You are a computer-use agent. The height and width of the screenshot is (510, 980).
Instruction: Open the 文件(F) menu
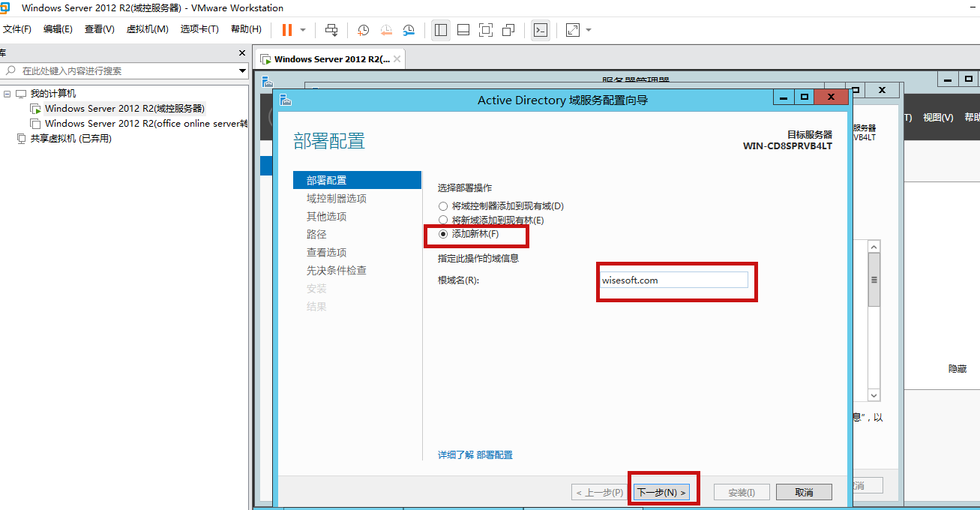point(16,29)
